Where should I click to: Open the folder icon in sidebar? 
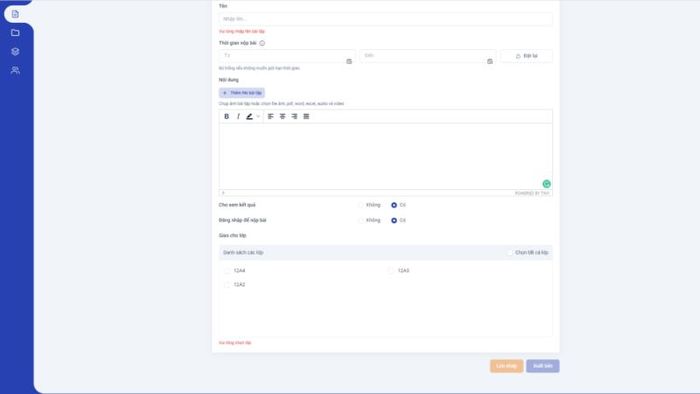point(15,33)
